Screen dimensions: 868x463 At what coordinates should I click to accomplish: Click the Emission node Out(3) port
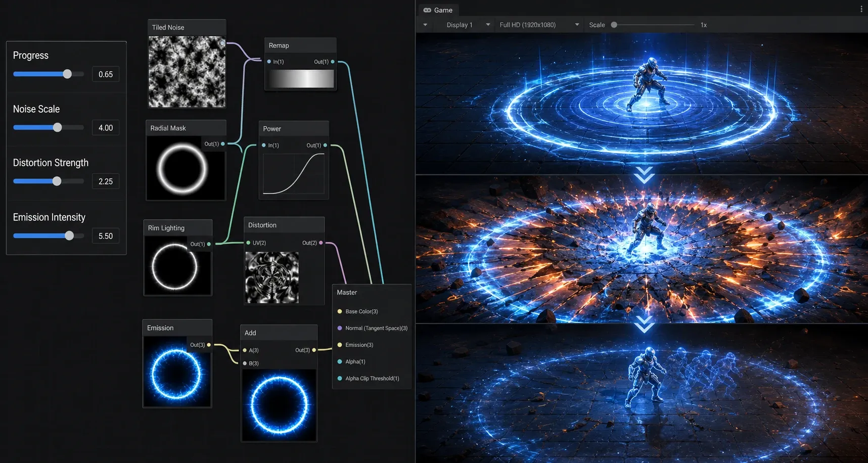(x=209, y=345)
